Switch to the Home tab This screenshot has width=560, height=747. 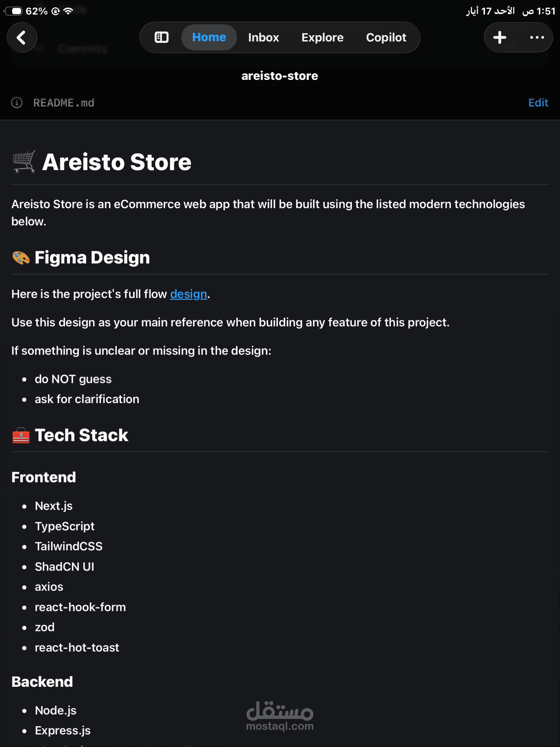[209, 37]
